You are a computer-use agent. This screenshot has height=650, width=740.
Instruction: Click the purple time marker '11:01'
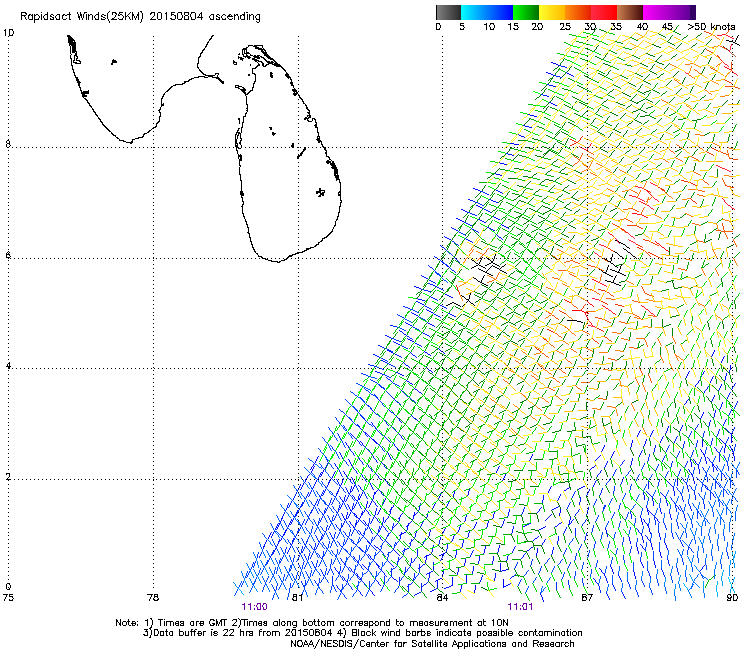520,607
